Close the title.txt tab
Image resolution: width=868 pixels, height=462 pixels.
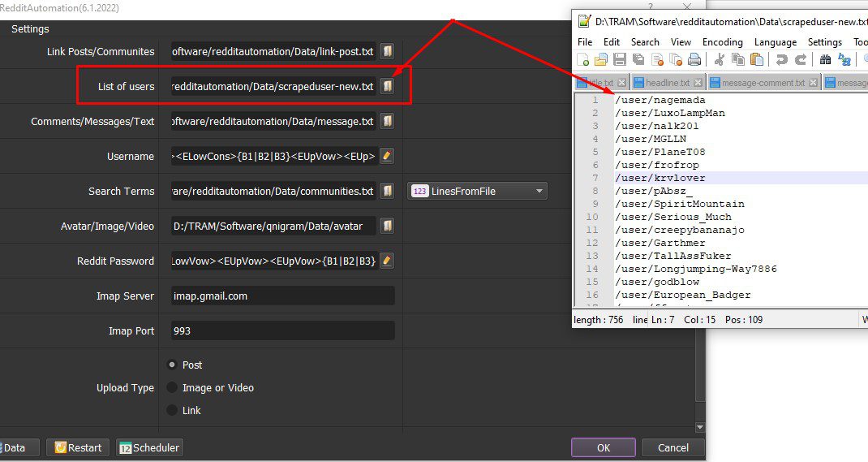click(x=621, y=83)
